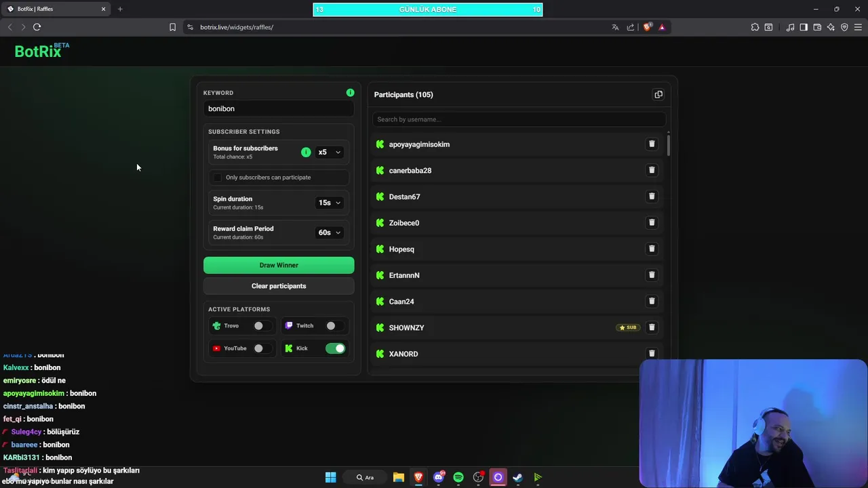The height and width of the screenshot is (488, 868).
Task: Open File Explorer from the taskbar
Action: tap(399, 477)
